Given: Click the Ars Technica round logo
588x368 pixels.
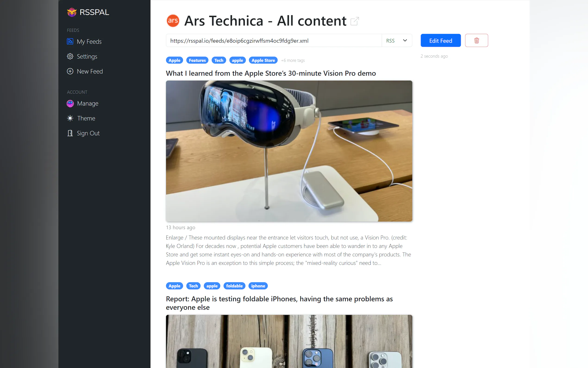Looking at the screenshot, I should (x=173, y=21).
